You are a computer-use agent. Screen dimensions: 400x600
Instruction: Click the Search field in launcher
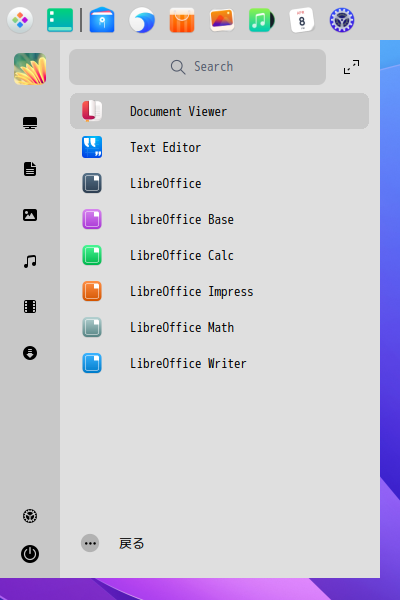(198, 67)
